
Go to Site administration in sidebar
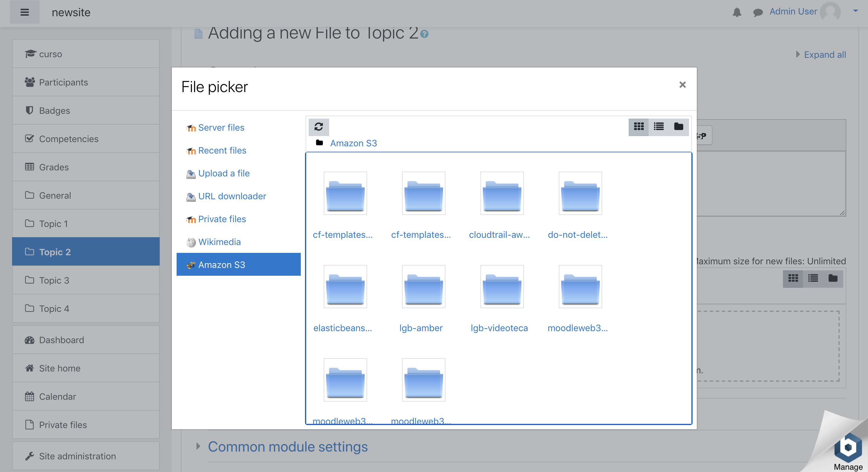[x=77, y=456]
